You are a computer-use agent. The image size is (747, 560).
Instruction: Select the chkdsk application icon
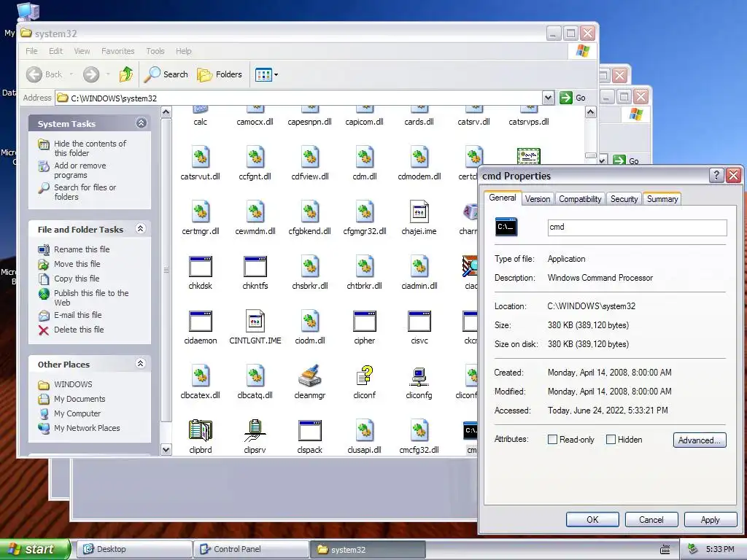coord(200,267)
